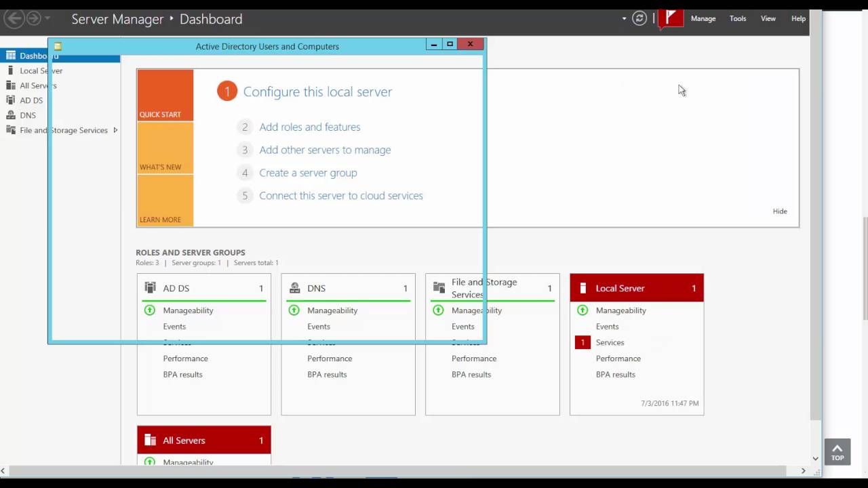Click the back navigation arrow
868x488 pixels.
click(x=14, y=19)
